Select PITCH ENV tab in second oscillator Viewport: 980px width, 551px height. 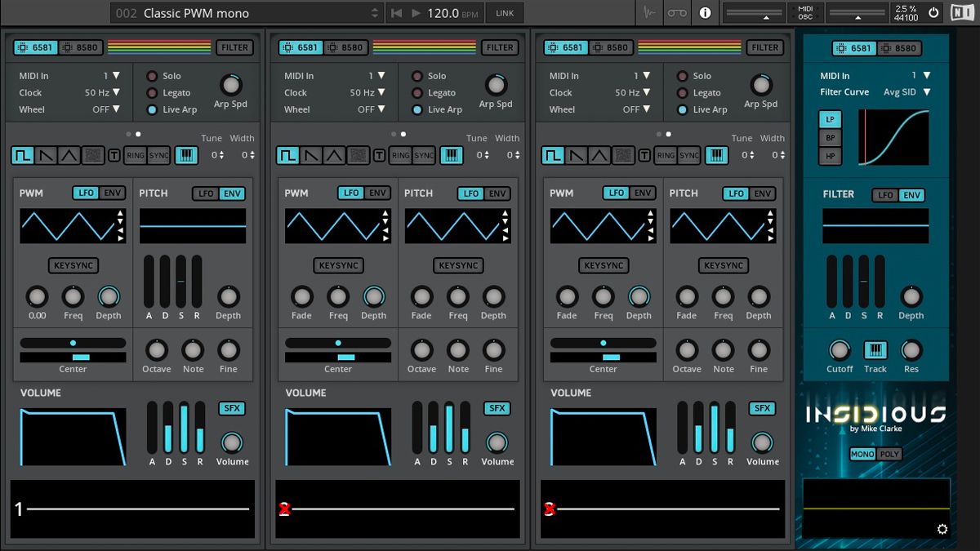click(x=497, y=193)
